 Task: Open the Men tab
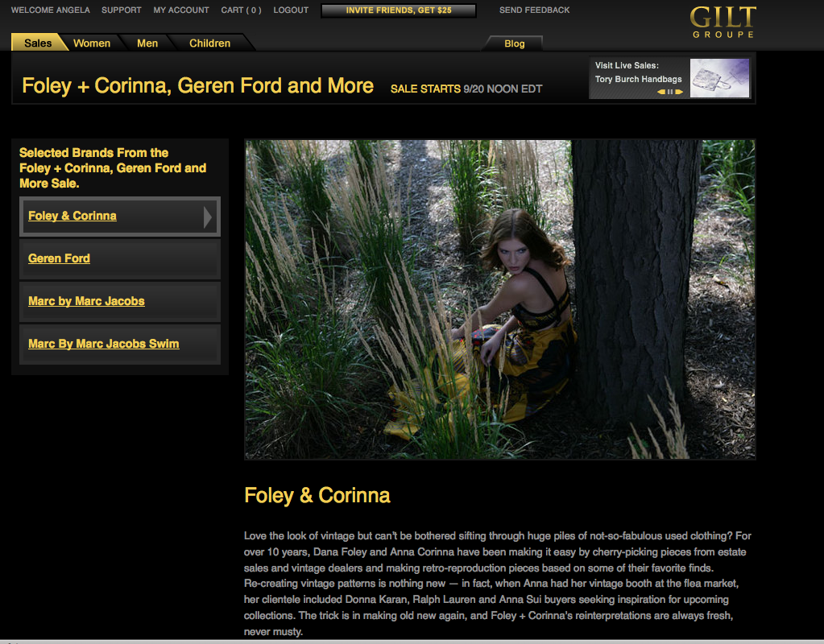pos(147,43)
